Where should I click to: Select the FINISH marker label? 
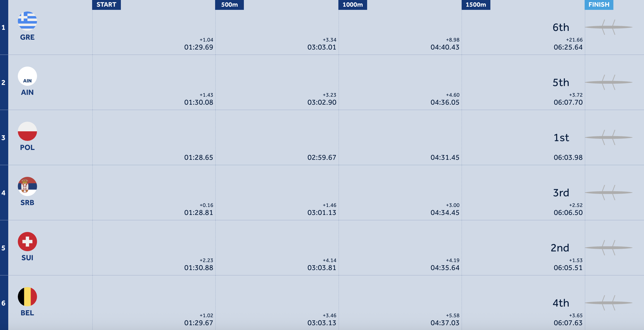pos(599,5)
